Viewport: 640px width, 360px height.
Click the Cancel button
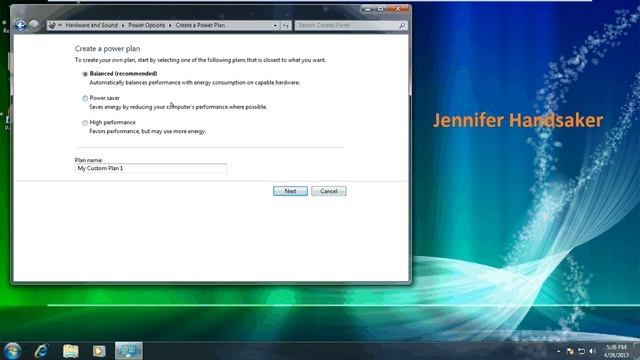pos(329,191)
